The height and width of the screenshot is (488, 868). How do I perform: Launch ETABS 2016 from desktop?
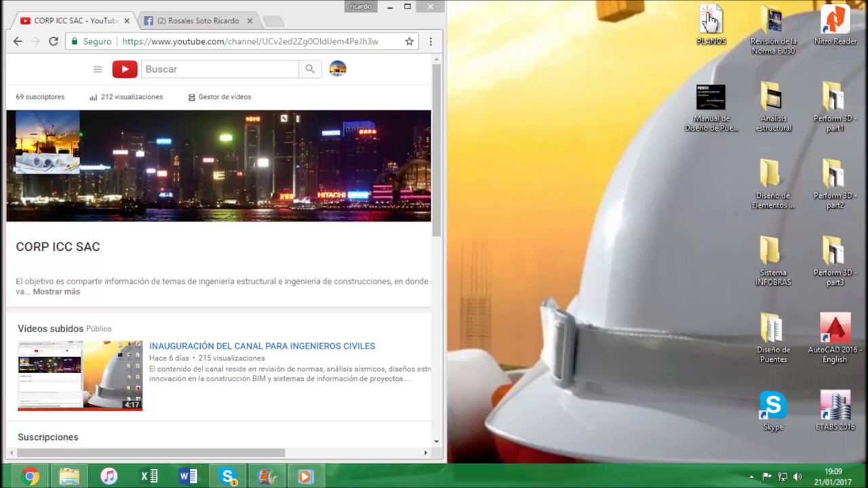(835, 411)
